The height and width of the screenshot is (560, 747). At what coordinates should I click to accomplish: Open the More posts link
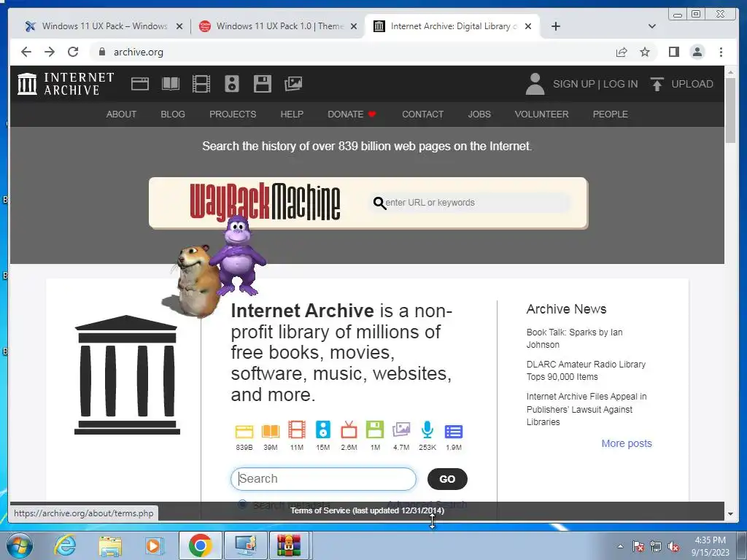point(627,443)
